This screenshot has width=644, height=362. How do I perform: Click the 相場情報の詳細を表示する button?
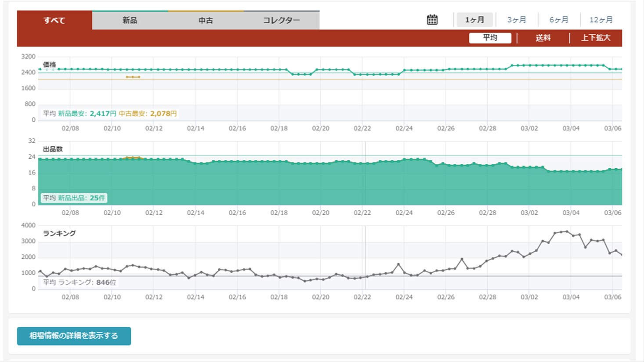click(x=74, y=336)
